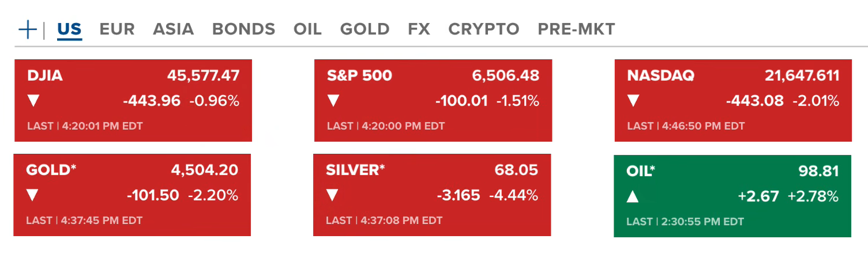
Task: Click the S&P 500 down arrow
Action: point(333,101)
